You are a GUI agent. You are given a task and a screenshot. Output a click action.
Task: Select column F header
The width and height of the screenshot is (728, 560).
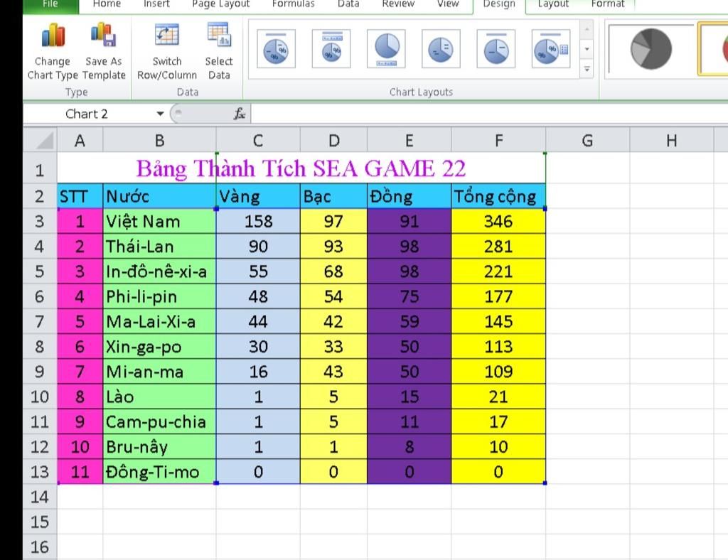tap(498, 140)
